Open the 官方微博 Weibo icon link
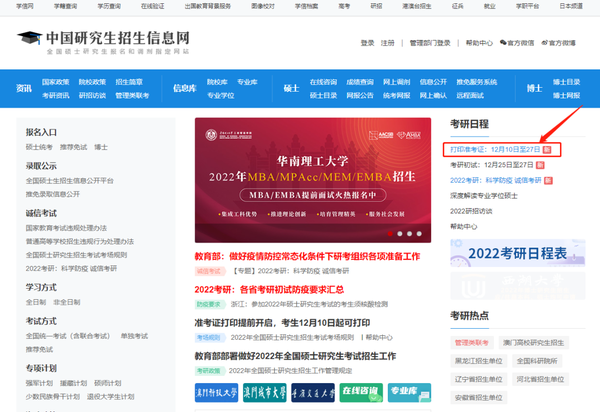600x412 pixels. 558,43
